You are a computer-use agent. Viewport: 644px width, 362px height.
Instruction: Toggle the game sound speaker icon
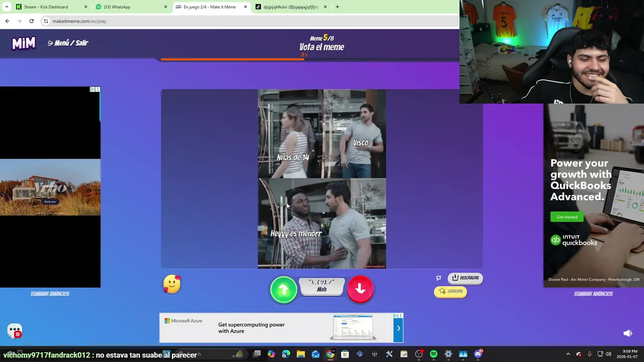[x=628, y=333]
